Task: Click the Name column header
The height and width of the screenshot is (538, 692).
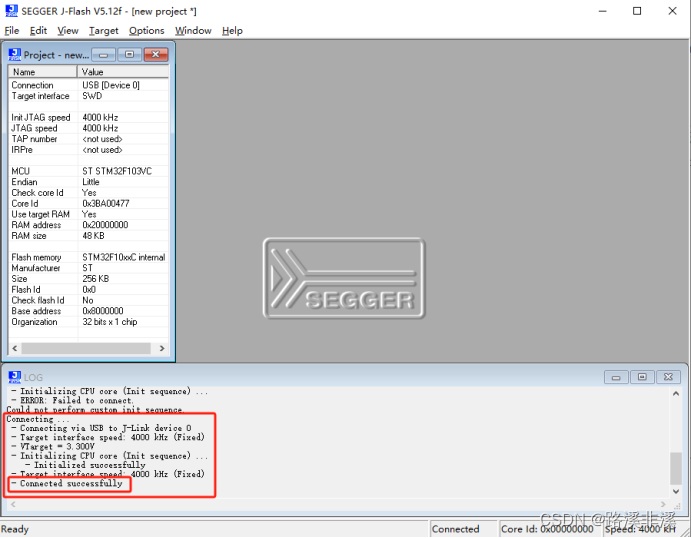Action: [43, 71]
